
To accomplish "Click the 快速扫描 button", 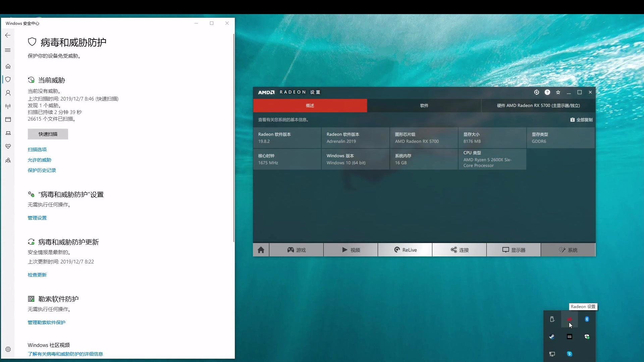I will (48, 134).
